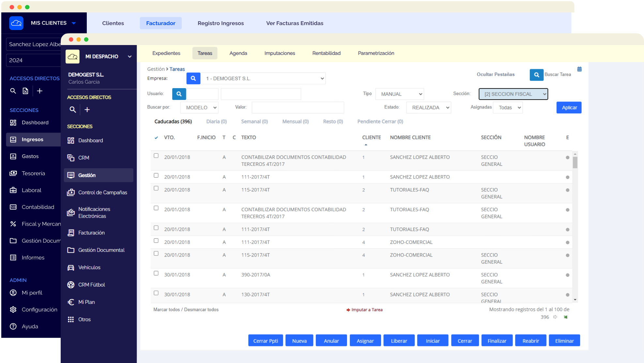
Task: Sort by the CLIENTE column header
Action: [371, 137]
